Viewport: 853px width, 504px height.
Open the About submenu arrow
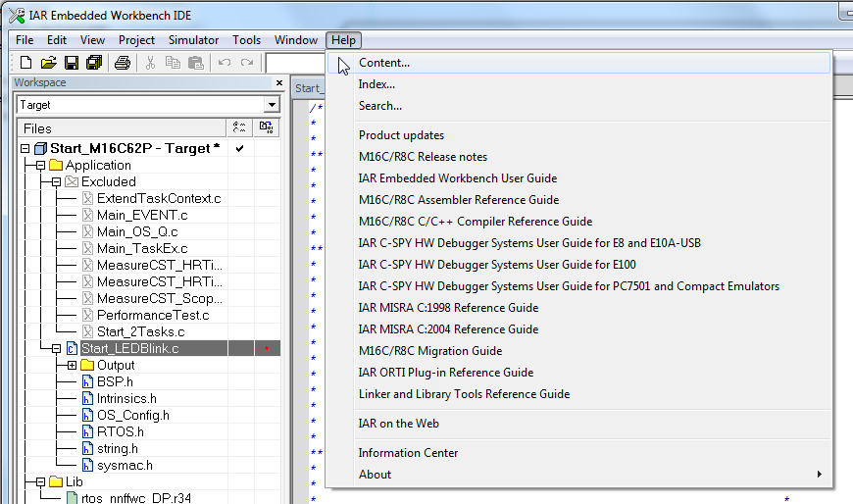(x=820, y=474)
